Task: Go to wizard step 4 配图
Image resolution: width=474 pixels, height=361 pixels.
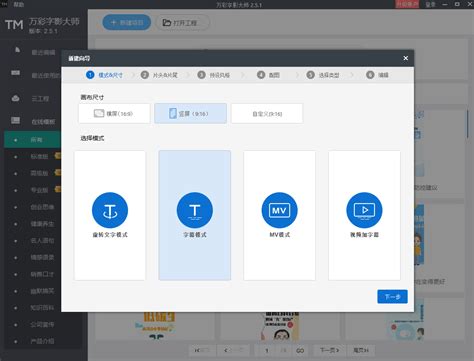Action: [x=268, y=75]
